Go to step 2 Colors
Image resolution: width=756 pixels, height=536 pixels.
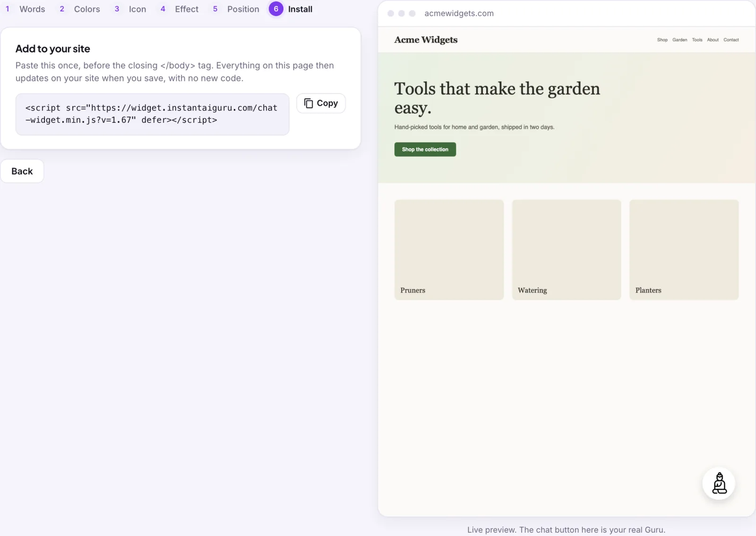[79, 9]
